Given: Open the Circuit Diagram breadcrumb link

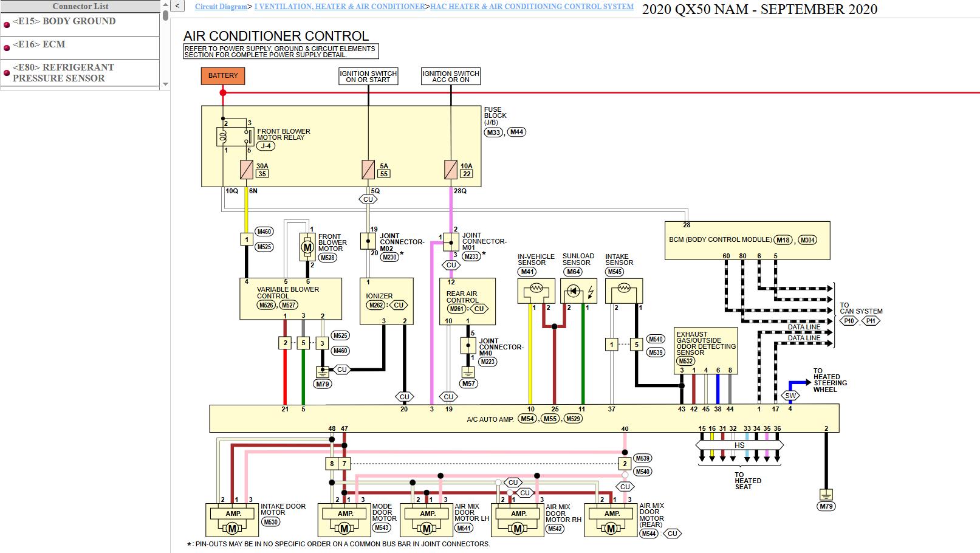Looking at the screenshot, I should pyautogui.click(x=221, y=7).
